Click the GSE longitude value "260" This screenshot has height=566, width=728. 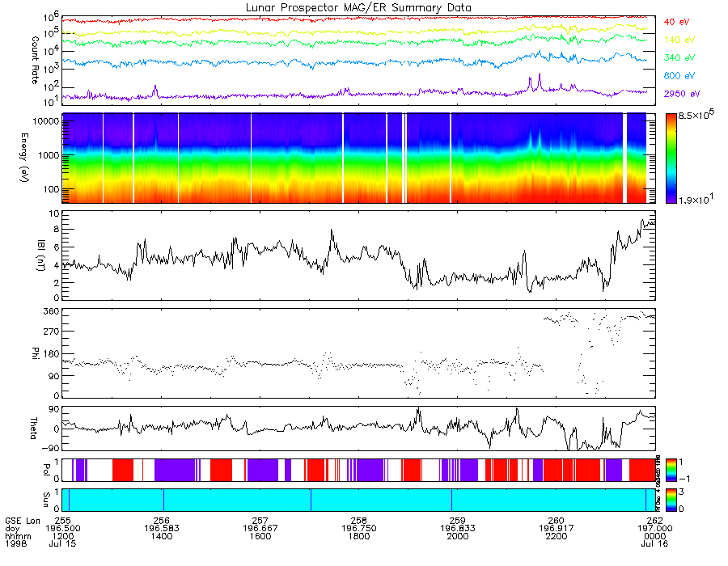pyautogui.click(x=557, y=521)
